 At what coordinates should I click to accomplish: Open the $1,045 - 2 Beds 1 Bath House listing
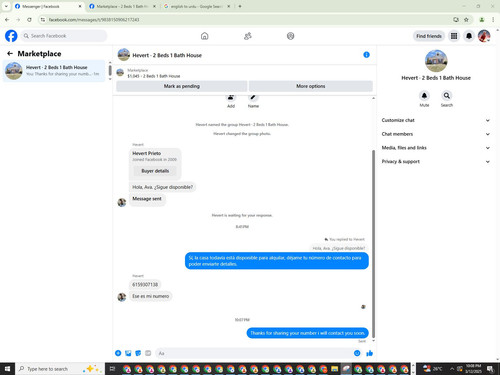click(x=153, y=76)
